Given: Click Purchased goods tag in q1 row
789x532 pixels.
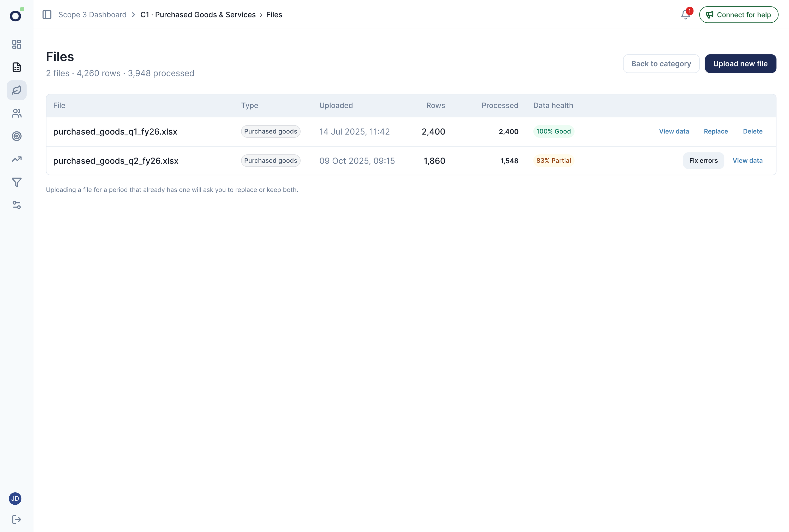Looking at the screenshot, I should coord(271,131).
